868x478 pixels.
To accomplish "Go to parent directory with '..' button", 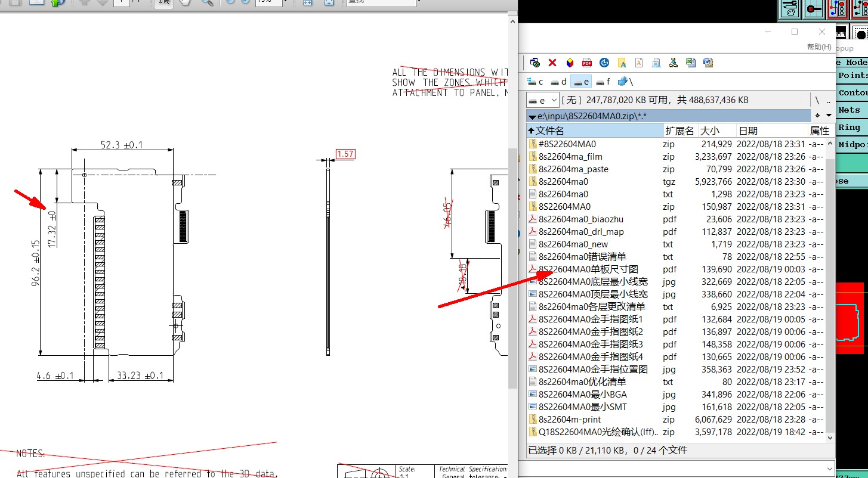I will click(x=828, y=100).
